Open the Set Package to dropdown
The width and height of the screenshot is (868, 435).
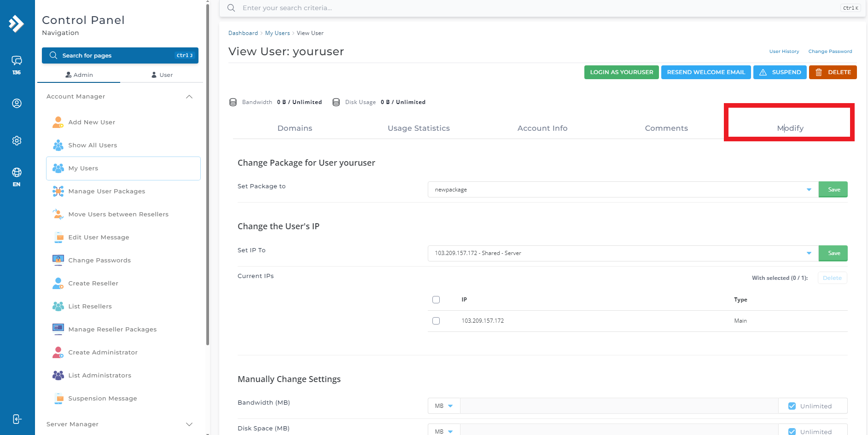tap(623, 190)
